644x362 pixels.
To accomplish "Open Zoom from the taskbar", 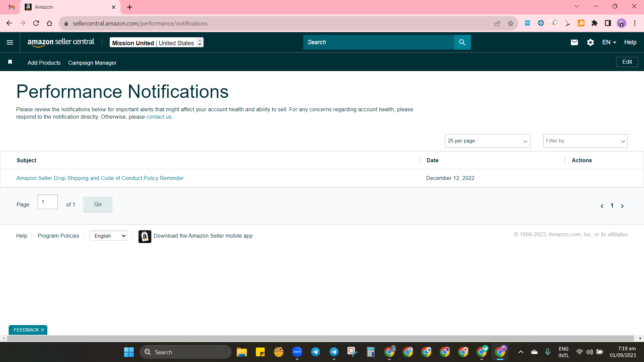I will click(x=297, y=352).
